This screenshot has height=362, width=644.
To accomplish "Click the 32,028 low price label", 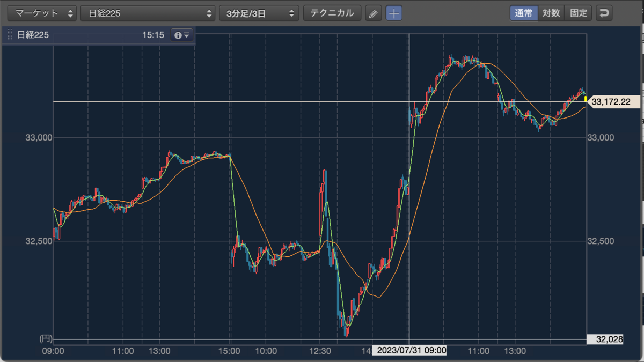I will [x=605, y=339].
